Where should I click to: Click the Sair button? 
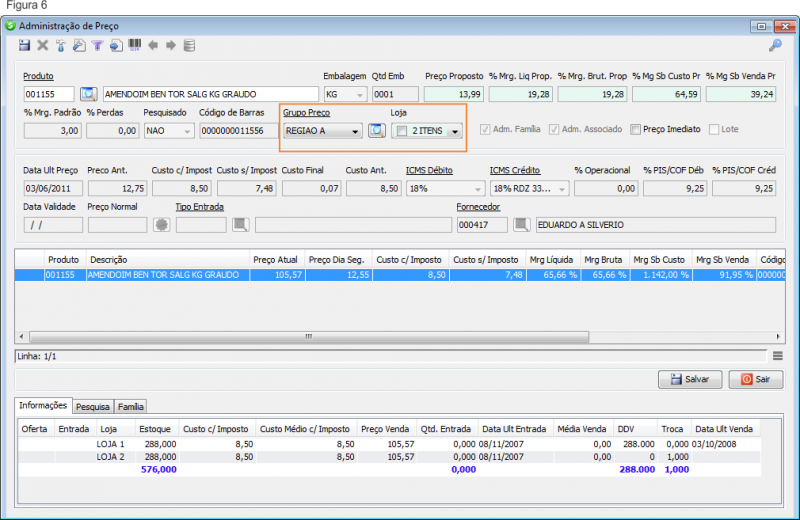[x=756, y=379]
